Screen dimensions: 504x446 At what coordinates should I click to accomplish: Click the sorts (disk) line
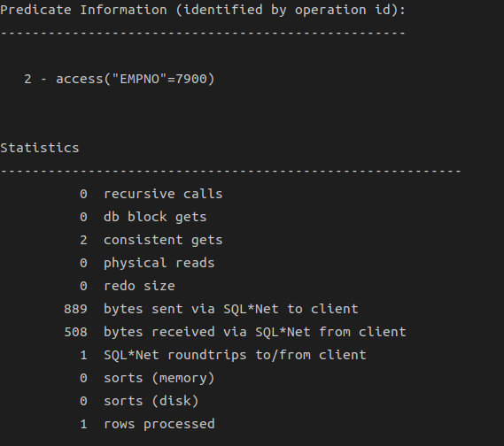(139, 401)
